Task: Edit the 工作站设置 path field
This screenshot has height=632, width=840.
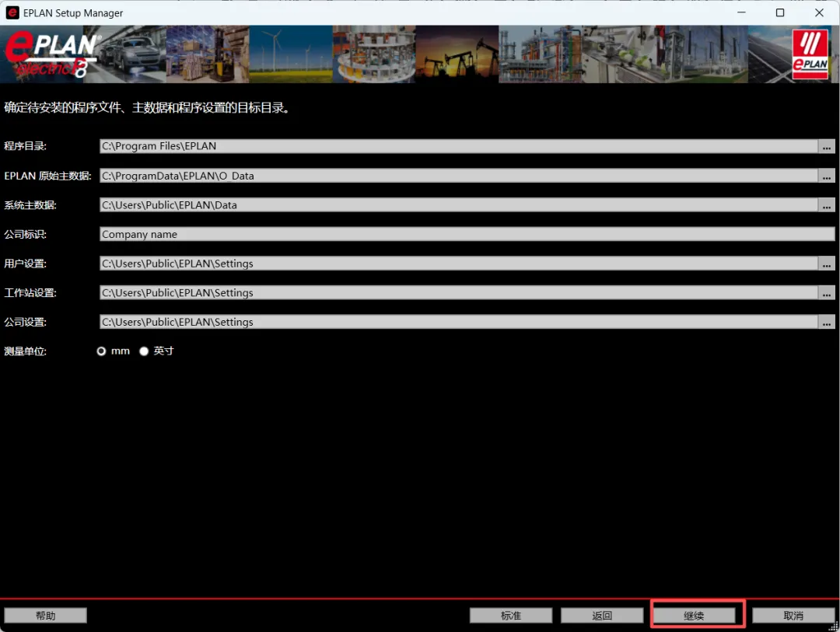Action: [x=459, y=293]
